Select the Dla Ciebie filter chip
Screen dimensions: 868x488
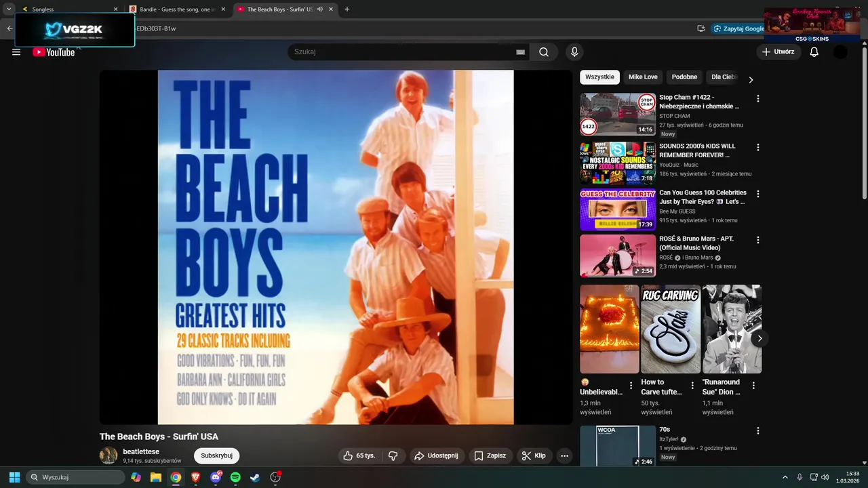click(724, 77)
